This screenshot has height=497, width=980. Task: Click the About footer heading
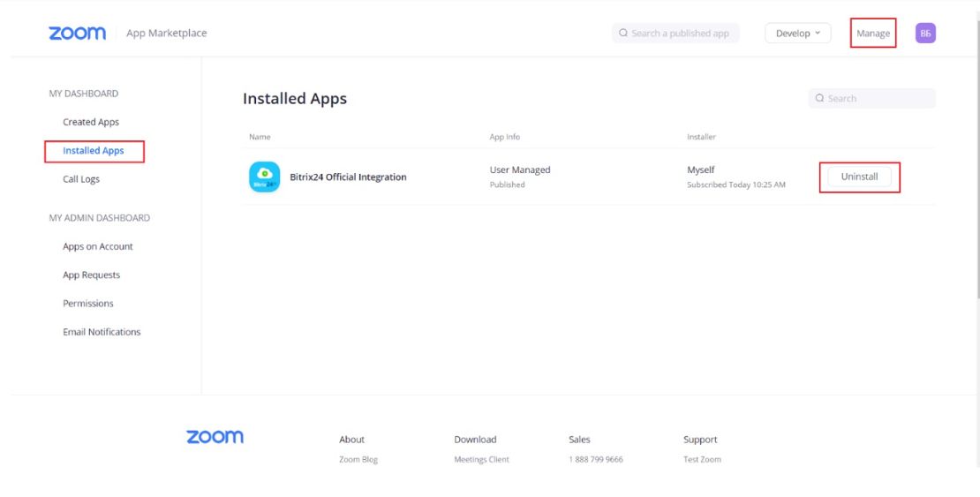pyautogui.click(x=352, y=440)
